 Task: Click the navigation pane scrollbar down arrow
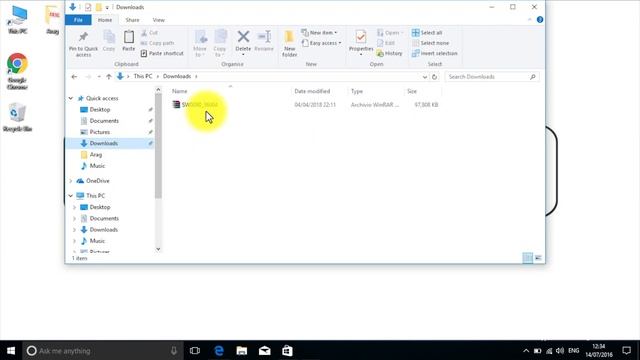coord(158,249)
